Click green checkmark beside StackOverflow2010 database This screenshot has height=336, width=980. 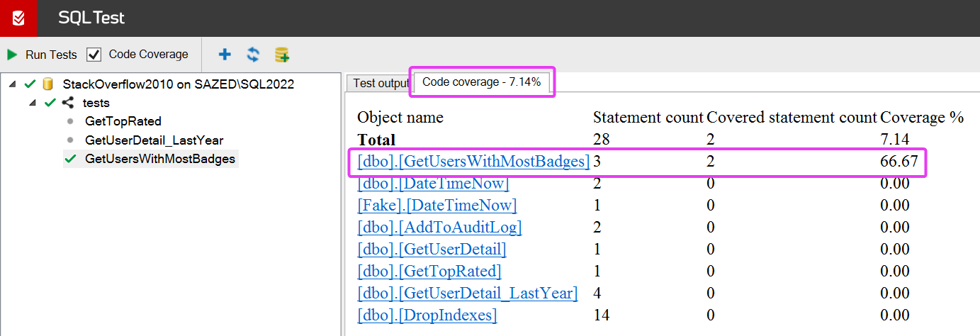tap(30, 84)
